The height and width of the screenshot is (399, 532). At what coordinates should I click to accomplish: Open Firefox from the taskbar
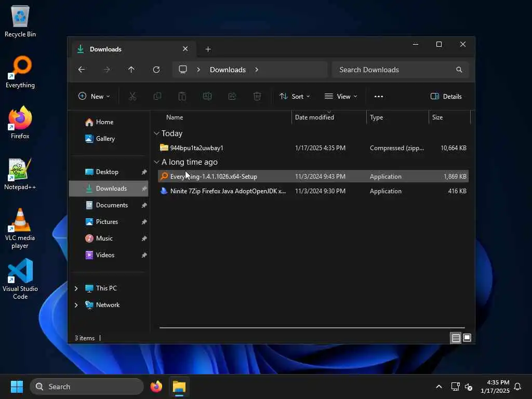[156, 387]
